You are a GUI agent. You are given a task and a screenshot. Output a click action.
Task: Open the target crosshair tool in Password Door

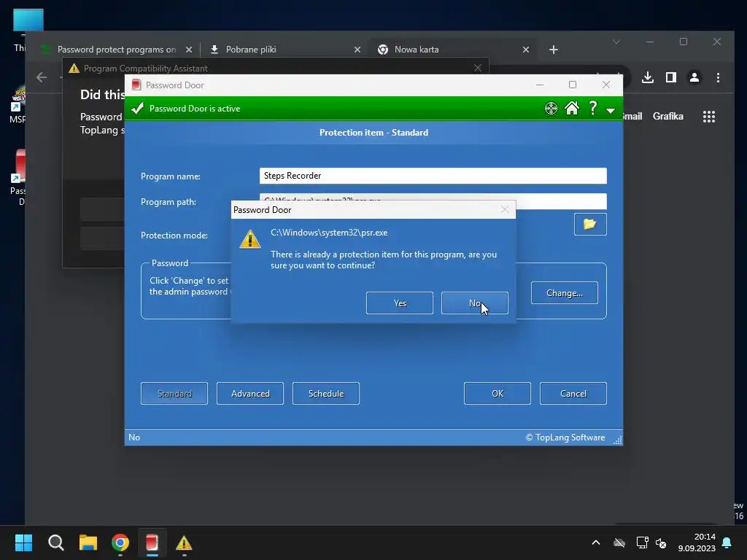(x=551, y=109)
